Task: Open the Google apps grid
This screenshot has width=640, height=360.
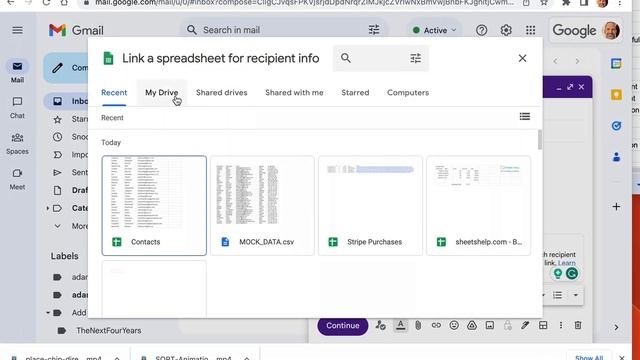Action: 531,30
